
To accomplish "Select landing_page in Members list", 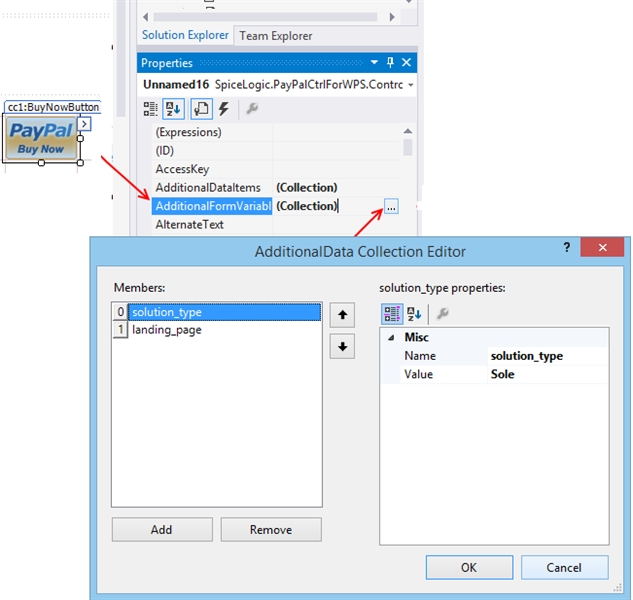I will 166,330.
